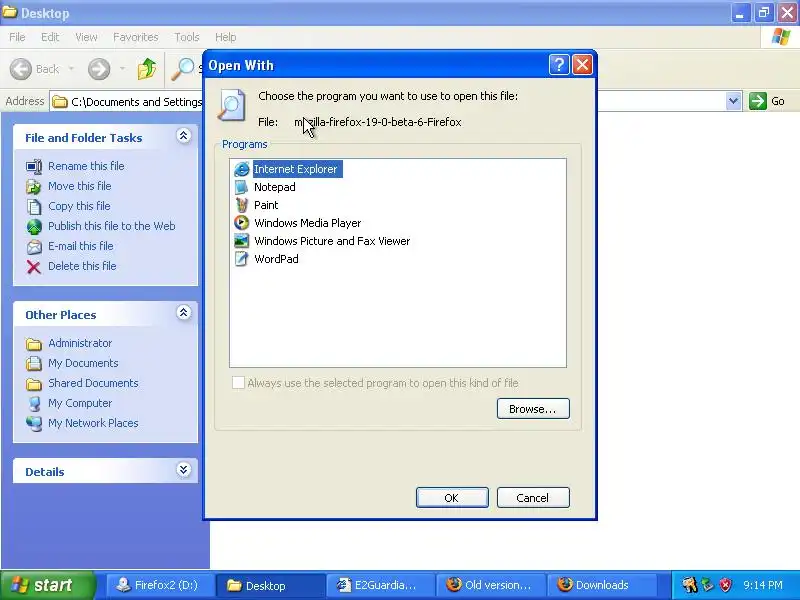Select the Notepad text entry

[x=274, y=187]
